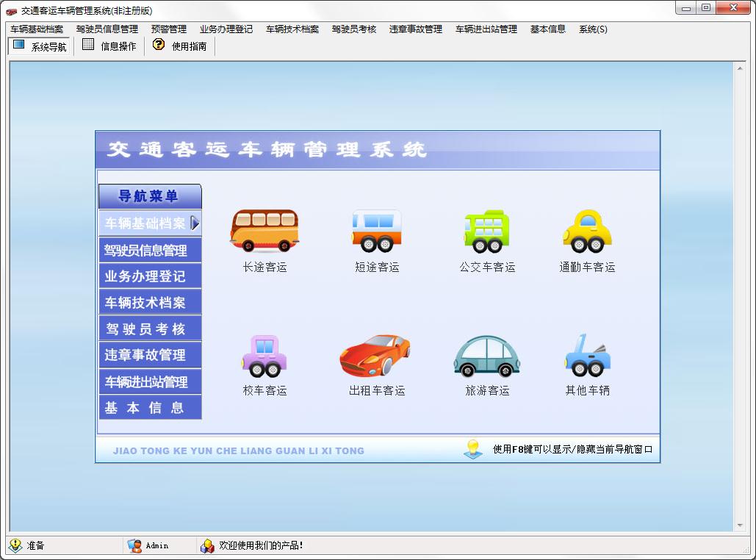Select 驾驶员考核 in navigation sidebar
The height and width of the screenshot is (560, 756).
150,329
